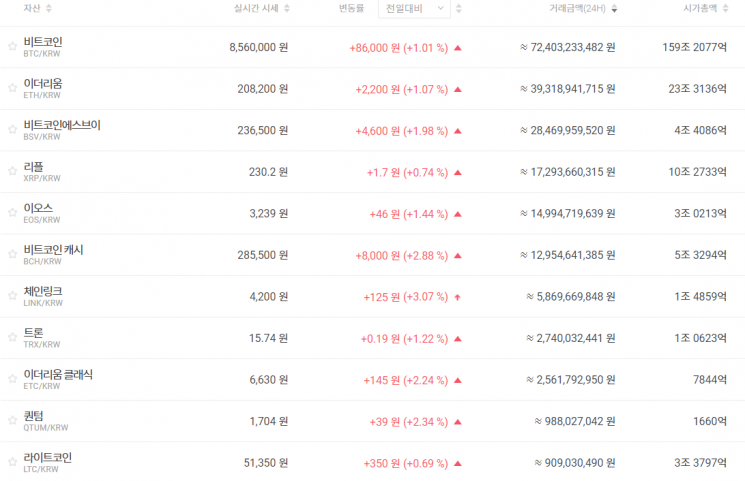Click the 230.2 원 price
Image resolution: width=745 pixels, height=481 pixels.
click(x=268, y=172)
